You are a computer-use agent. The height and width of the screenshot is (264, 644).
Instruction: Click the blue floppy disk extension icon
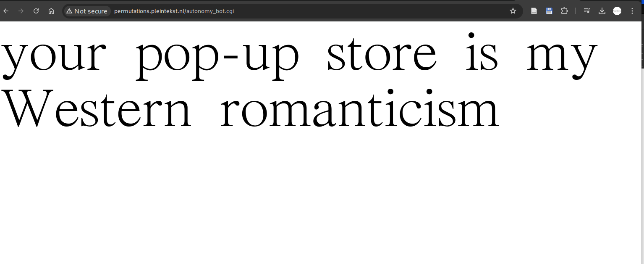tap(549, 11)
